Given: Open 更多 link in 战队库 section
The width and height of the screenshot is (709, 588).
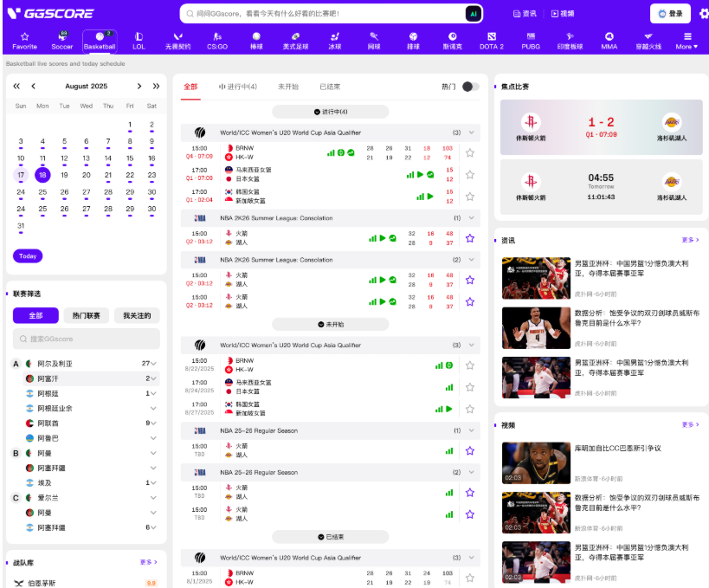Looking at the screenshot, I should pyautogui.click(x=148, y=562).
